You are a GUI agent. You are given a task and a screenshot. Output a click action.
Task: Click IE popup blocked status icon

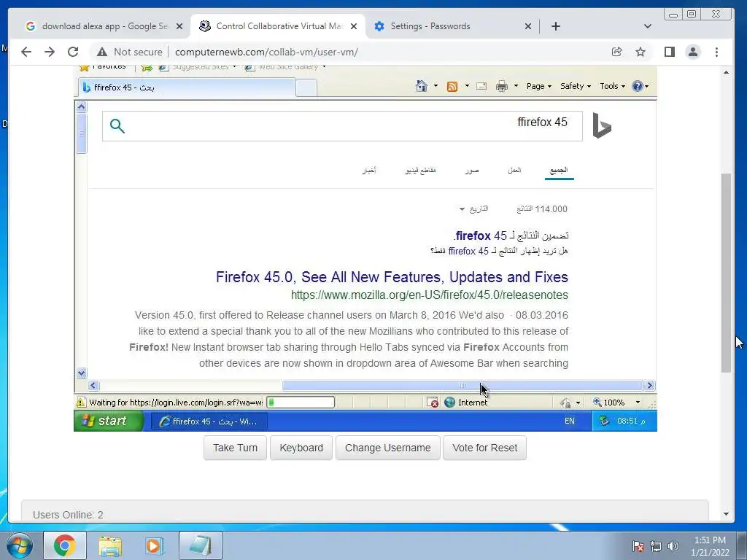click(x=433, y=402)
